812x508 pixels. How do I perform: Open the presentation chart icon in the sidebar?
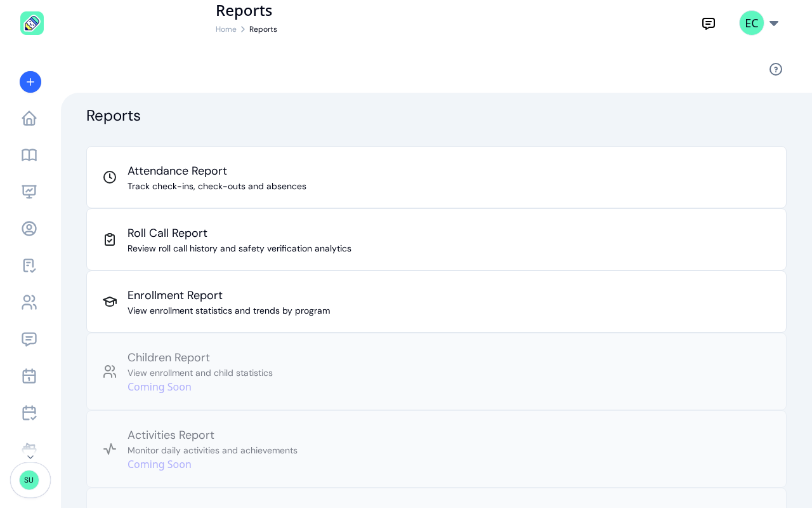click(x=29, y=192)
